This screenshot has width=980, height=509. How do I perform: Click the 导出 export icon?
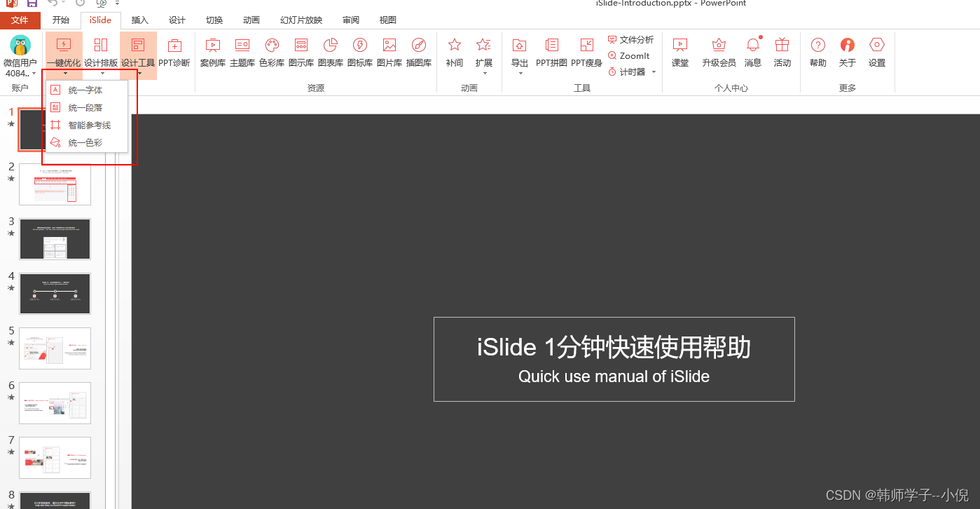click(x=520, y=46)
